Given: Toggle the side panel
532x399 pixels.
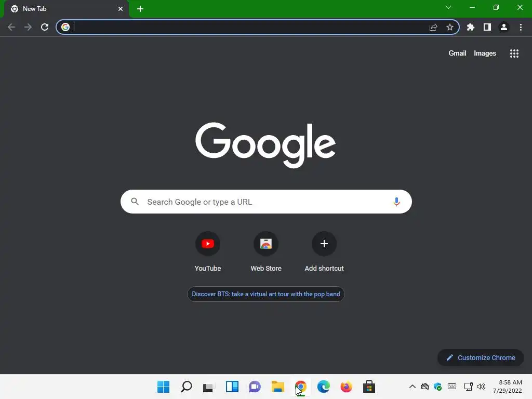Looking at the screenshot, I should (x=487, y=27).
